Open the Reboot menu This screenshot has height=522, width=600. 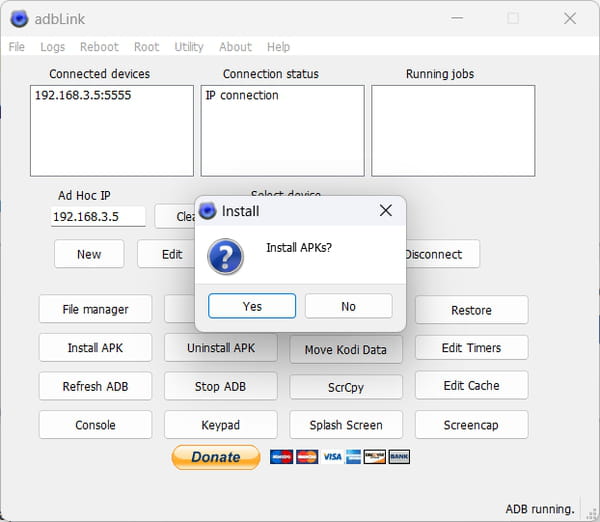pyautogui.click(x=99, y=47)
